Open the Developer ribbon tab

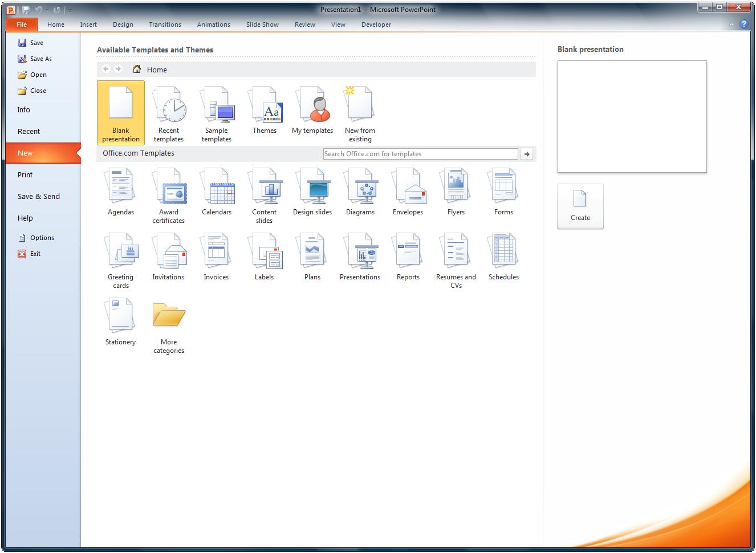(x=376, y=25)
